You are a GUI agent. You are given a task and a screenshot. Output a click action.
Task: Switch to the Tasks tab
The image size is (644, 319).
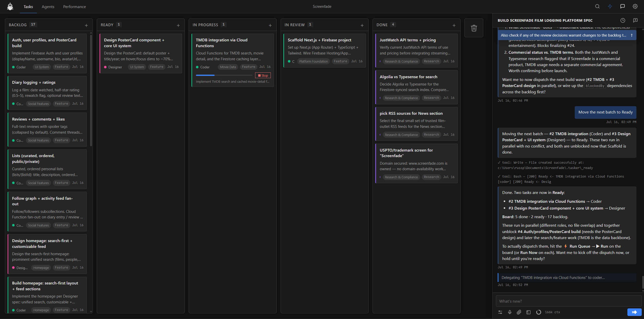[28, 7]
